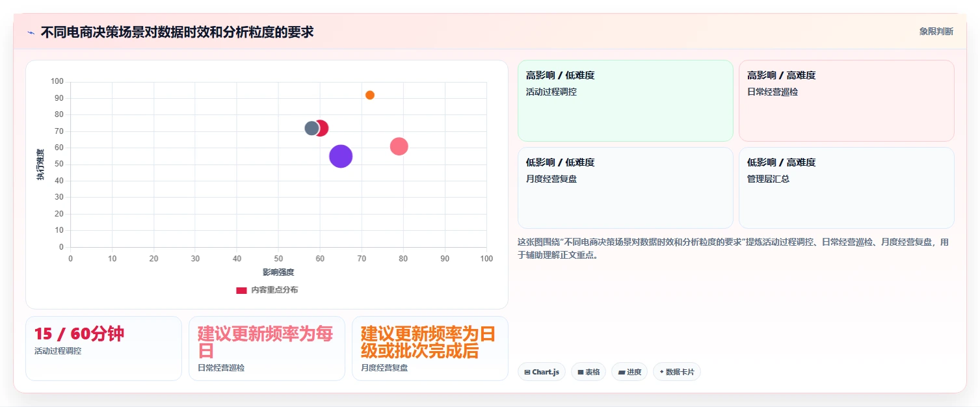Viewport: 980px width, 407px height.
Task: Open the 低影响 / 高难度 quadrant card
Action: [x=847, y=188]
